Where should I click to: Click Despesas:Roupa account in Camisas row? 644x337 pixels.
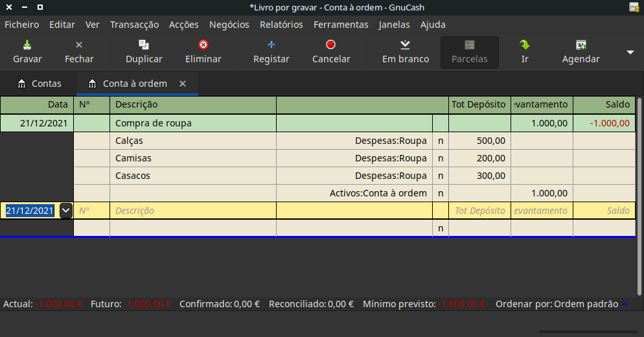point(354,158)
